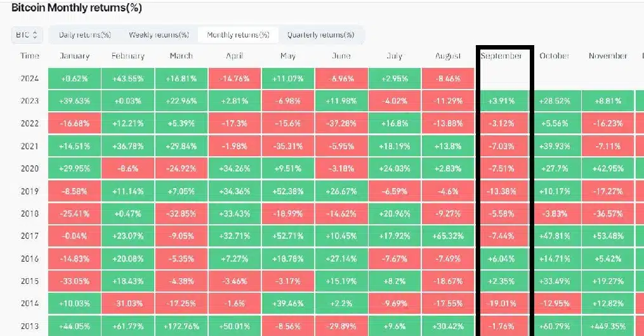Click the +27.14% June 2016 cell
644x336 pixels.
(x=341, y=259)
